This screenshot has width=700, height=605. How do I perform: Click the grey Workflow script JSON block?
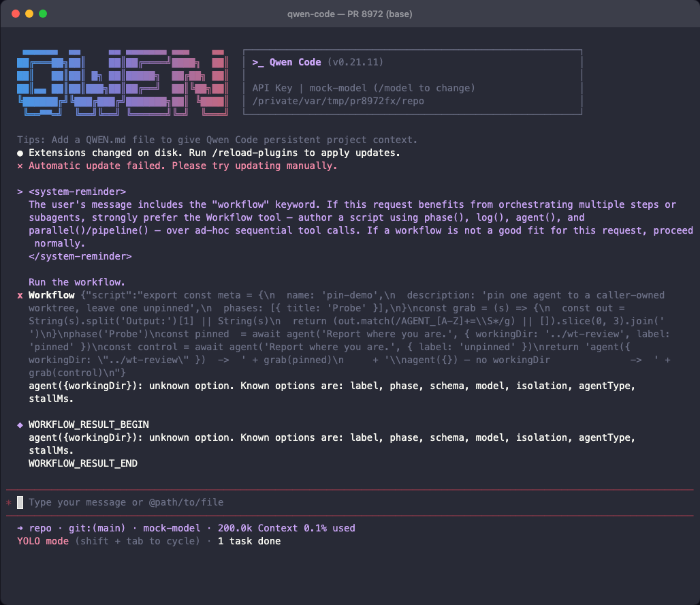349,334
